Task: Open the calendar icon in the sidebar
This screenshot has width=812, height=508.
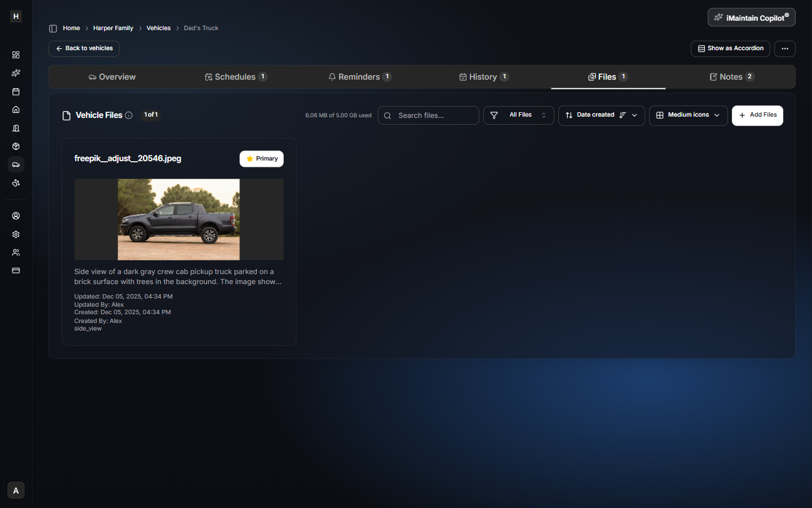Action: pyautogui.click(x=16, y=91)
